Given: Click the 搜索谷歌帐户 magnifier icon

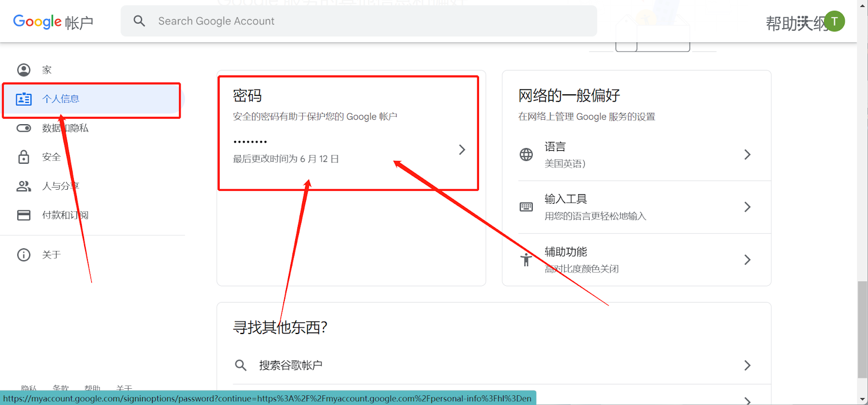Looking at the screenshot, I should point(241,365).
